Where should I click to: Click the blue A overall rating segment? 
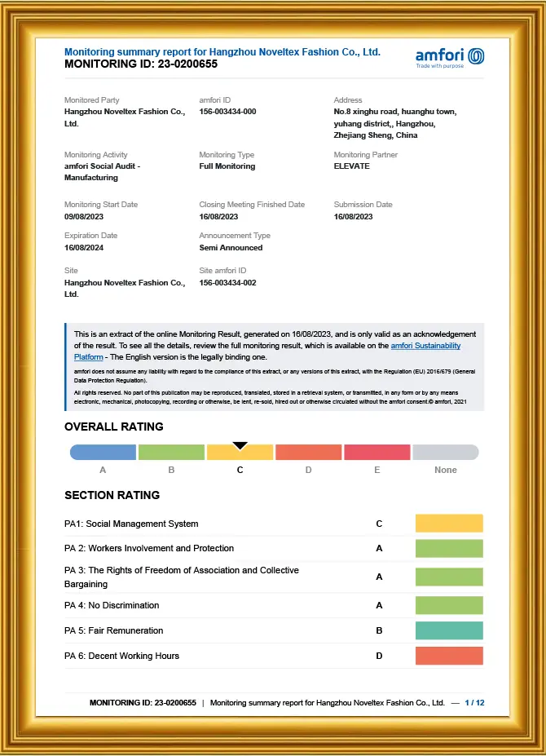(103, 453)
